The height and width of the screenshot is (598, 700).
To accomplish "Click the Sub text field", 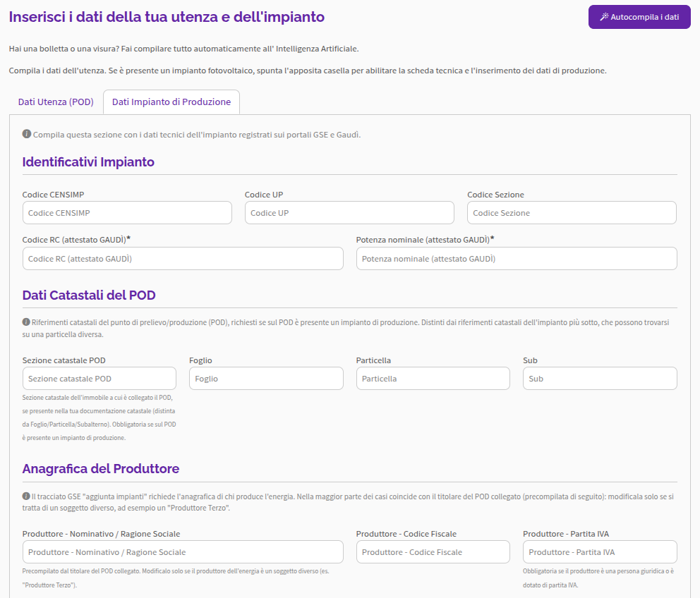I will point(600,379).
